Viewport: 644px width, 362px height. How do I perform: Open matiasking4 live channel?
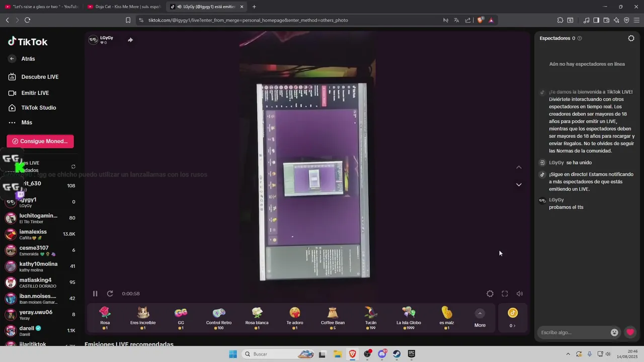tap(40, 282)
